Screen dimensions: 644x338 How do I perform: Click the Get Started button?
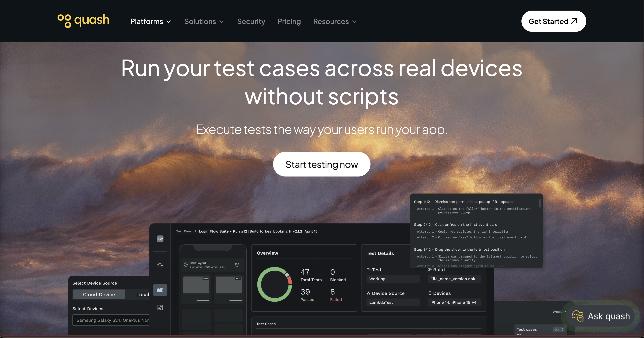coord(553,21)
